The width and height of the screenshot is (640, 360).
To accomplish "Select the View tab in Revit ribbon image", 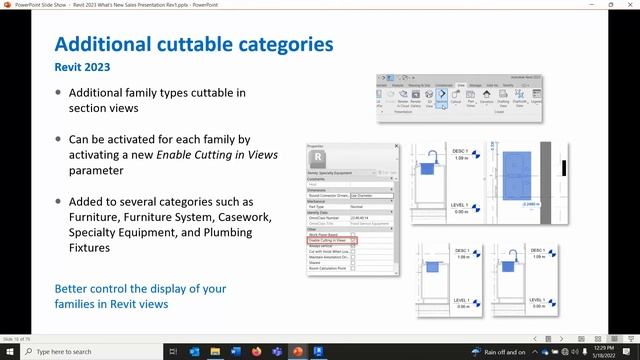I will pyautogui.click(x=461, y=85).
